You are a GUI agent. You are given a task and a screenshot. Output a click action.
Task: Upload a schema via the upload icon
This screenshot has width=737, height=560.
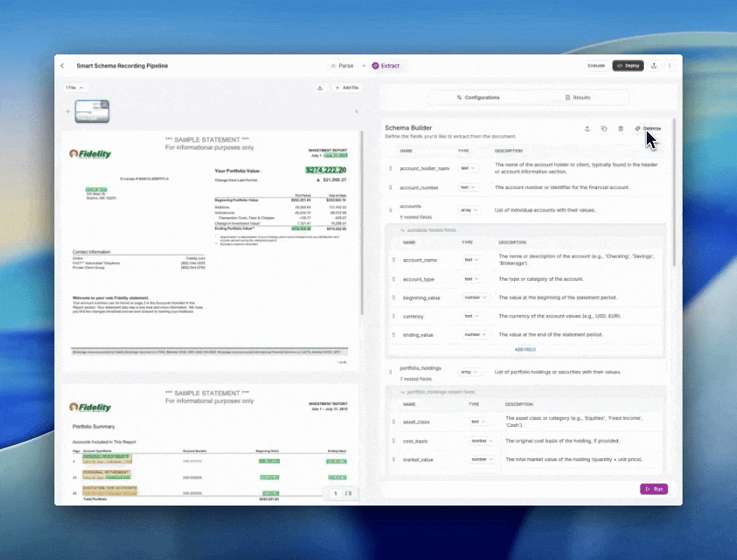click(x=589, y=128)
